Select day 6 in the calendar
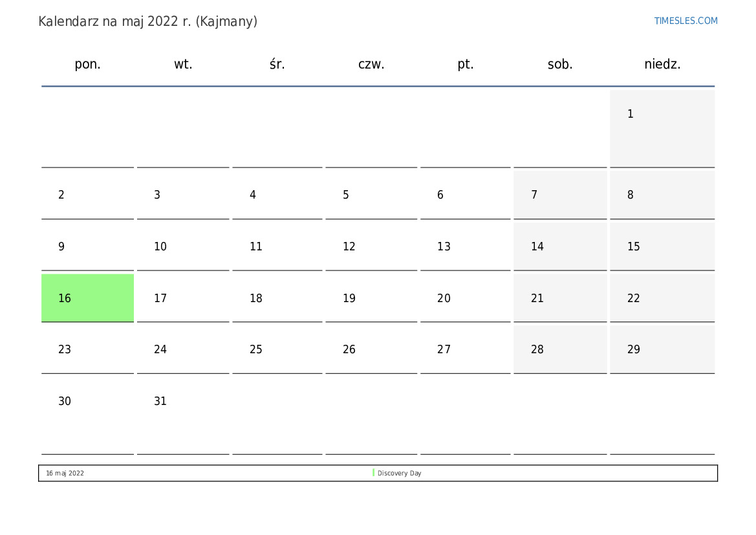Viewport: 756px width, 535px height. (465, 195)
